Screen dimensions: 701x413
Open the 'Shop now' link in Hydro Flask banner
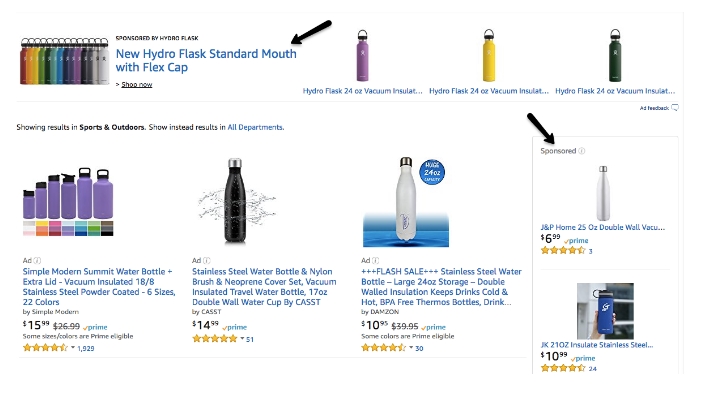click(x=137, y=85)
